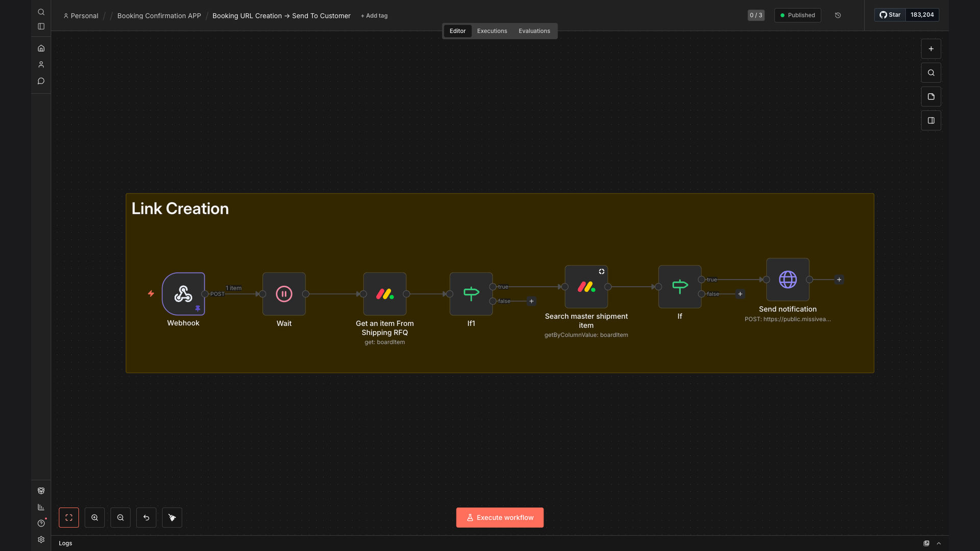Click the Webhook pinned data pin icon
980x551 pixels.
tap(198, 309)
